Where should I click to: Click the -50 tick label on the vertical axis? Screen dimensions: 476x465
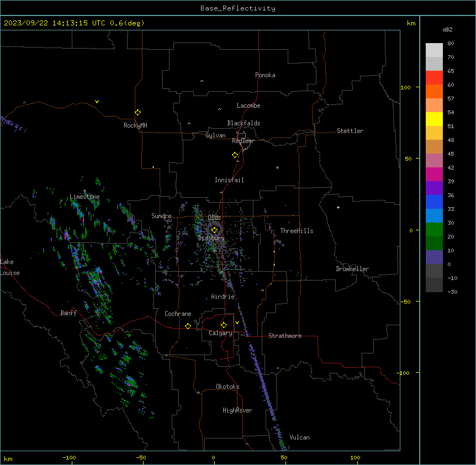[405, 302]
